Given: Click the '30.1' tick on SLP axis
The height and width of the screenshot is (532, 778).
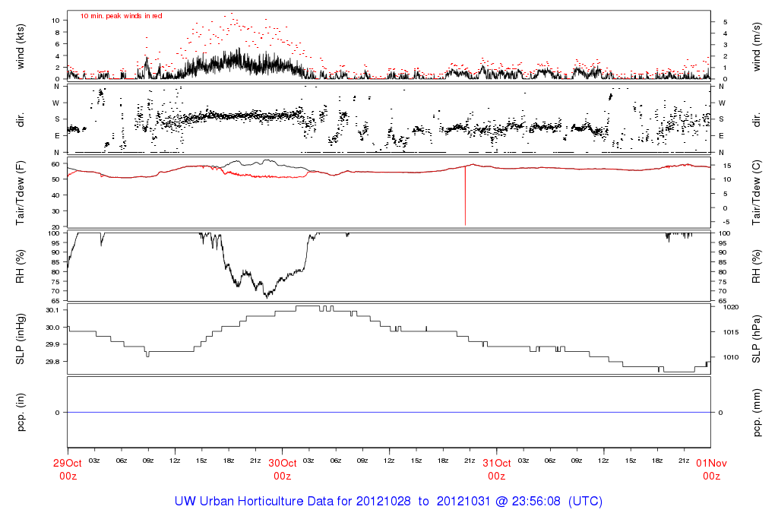Looking at the screenshot, I should (52, 310).
